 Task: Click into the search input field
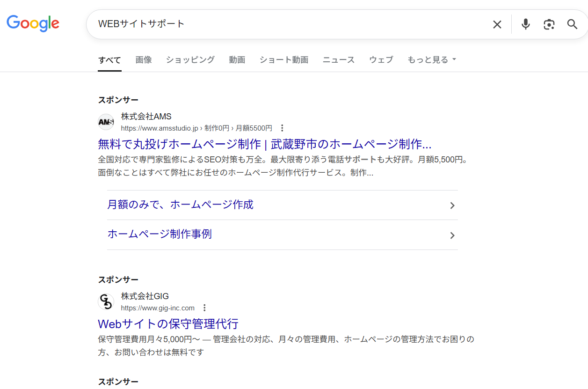point(281,24)
